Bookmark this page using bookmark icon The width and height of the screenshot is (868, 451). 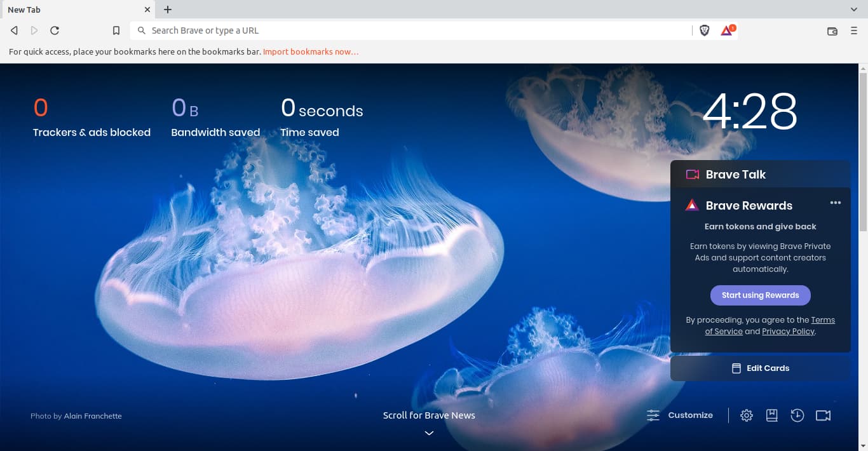[x=116, y=30]
